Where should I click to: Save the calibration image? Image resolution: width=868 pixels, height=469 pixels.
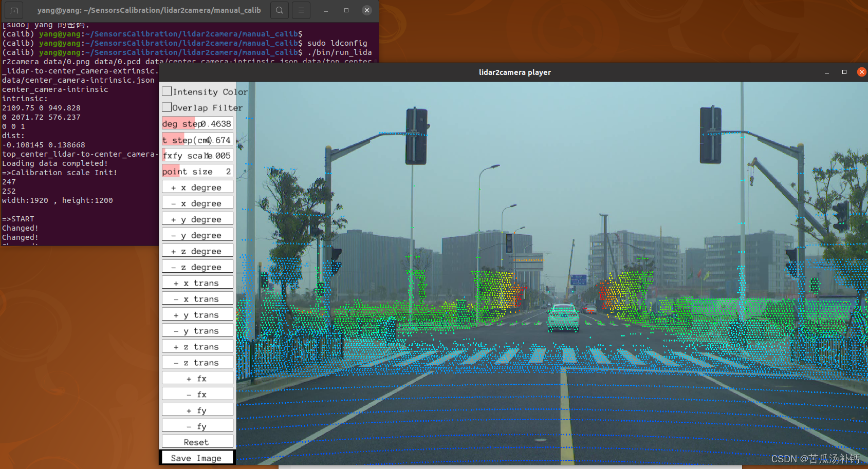[197, 457]
